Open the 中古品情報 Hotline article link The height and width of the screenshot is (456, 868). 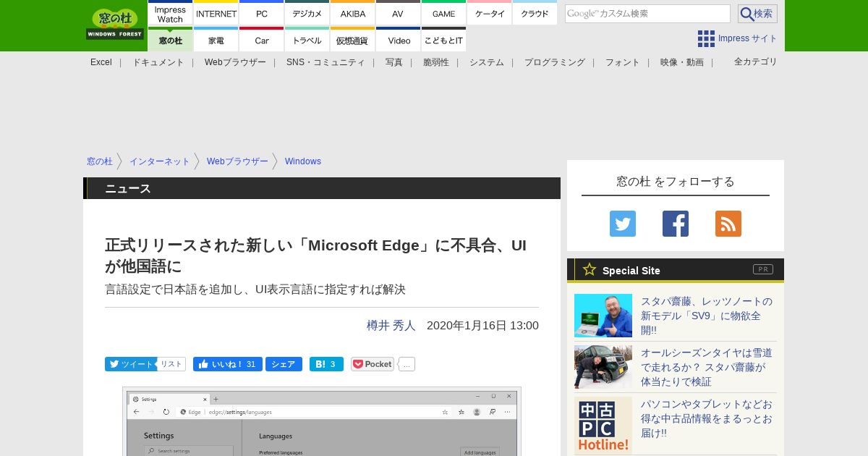[x=707, y=418]
